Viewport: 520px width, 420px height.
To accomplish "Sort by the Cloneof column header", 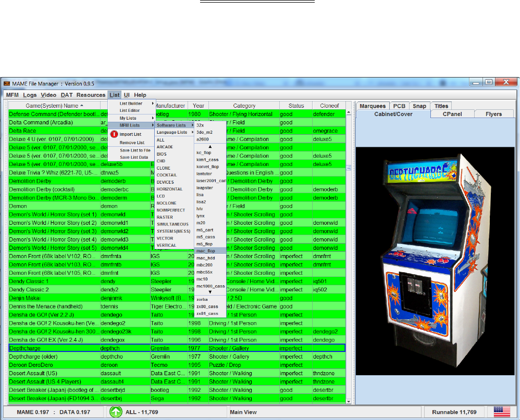I will (329, 106).
